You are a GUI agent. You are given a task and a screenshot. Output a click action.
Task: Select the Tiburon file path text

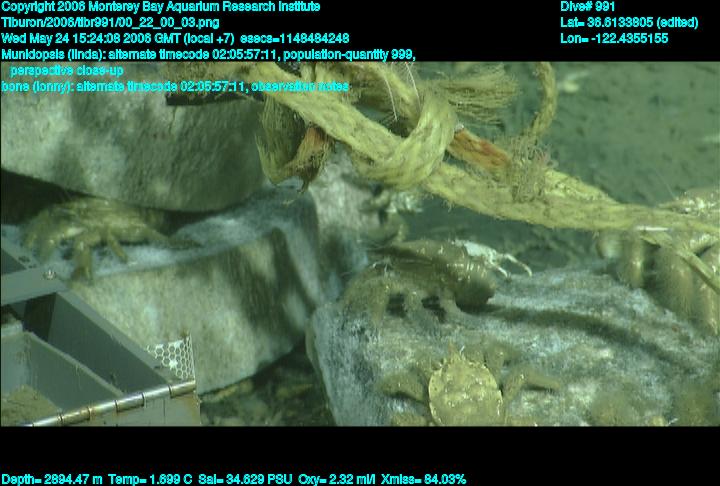tap(111, 22)
